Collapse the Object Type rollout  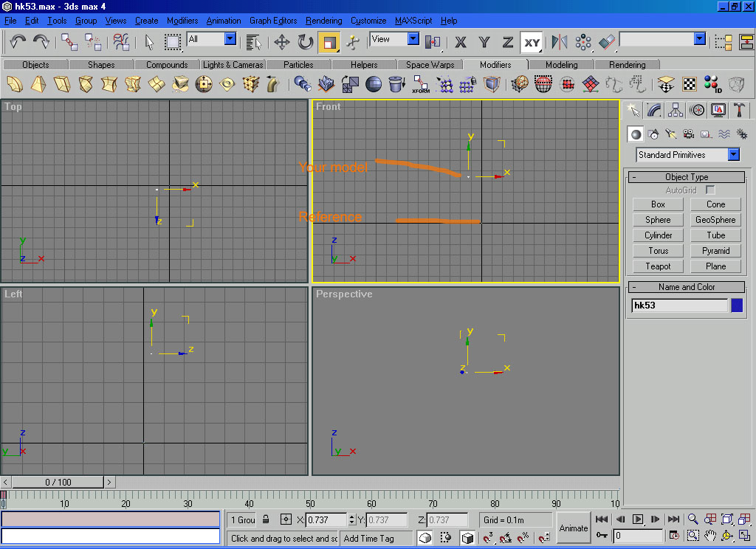click(634, 177)
